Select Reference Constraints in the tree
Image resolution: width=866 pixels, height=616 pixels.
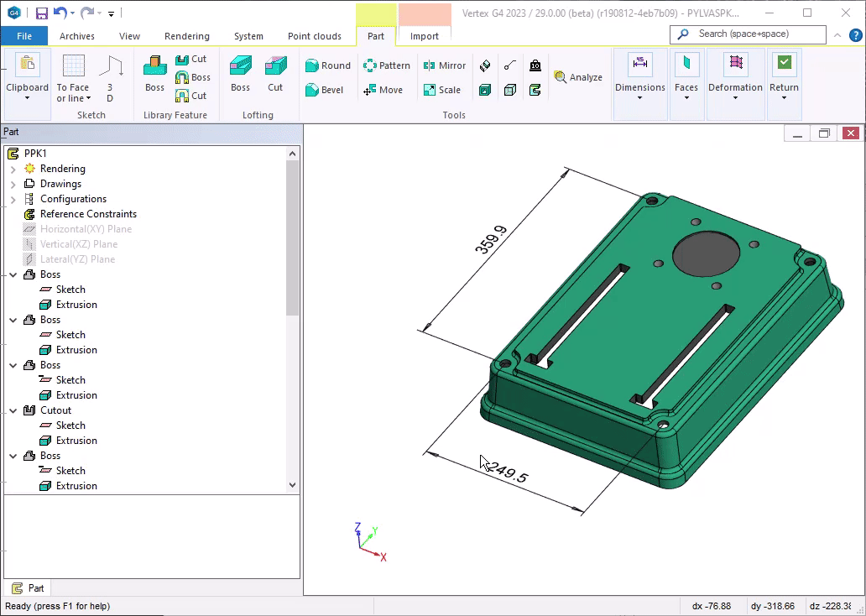pos(88,214)
